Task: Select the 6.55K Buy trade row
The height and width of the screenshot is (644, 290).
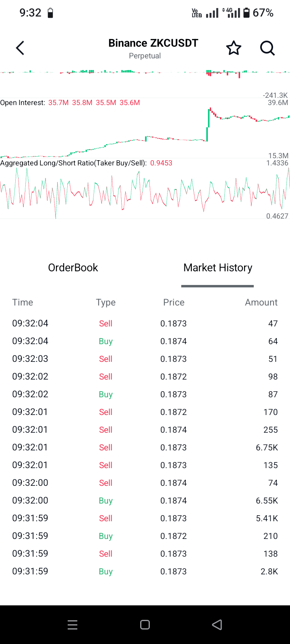Action: pos(145,500)
